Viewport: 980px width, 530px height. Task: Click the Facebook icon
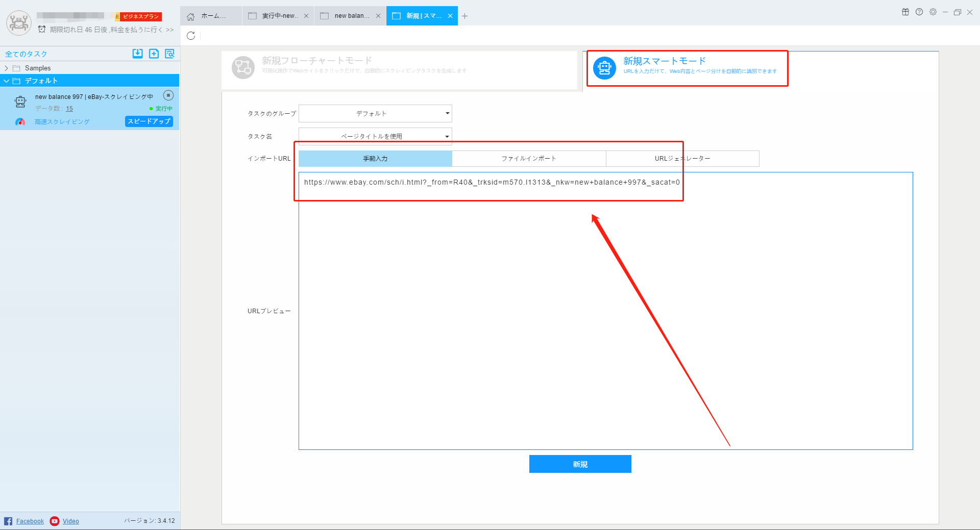coord(8,521)
